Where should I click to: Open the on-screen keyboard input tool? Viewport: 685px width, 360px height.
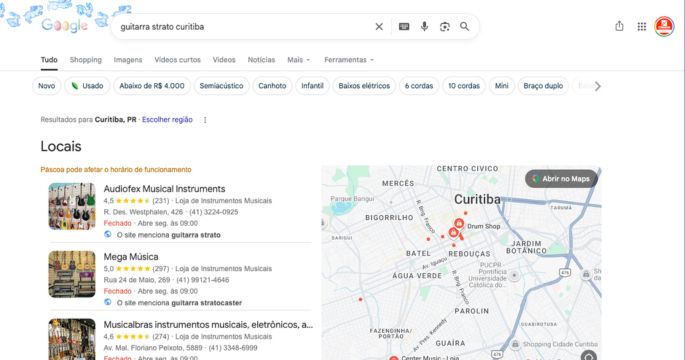pos(404,27)
